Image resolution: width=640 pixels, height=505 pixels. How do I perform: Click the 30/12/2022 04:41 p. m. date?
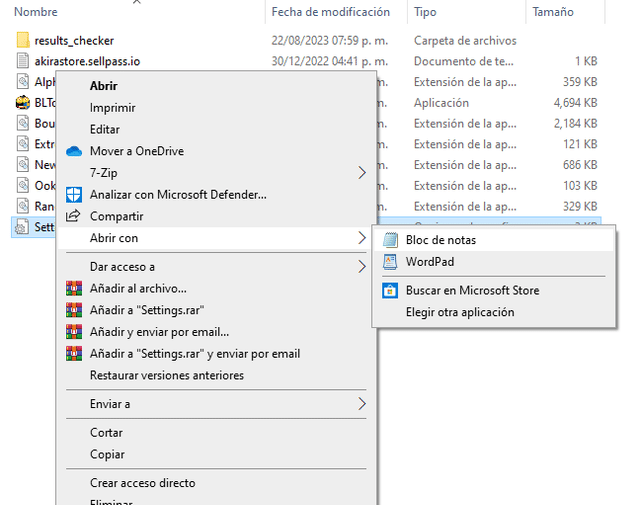point(330,61)
